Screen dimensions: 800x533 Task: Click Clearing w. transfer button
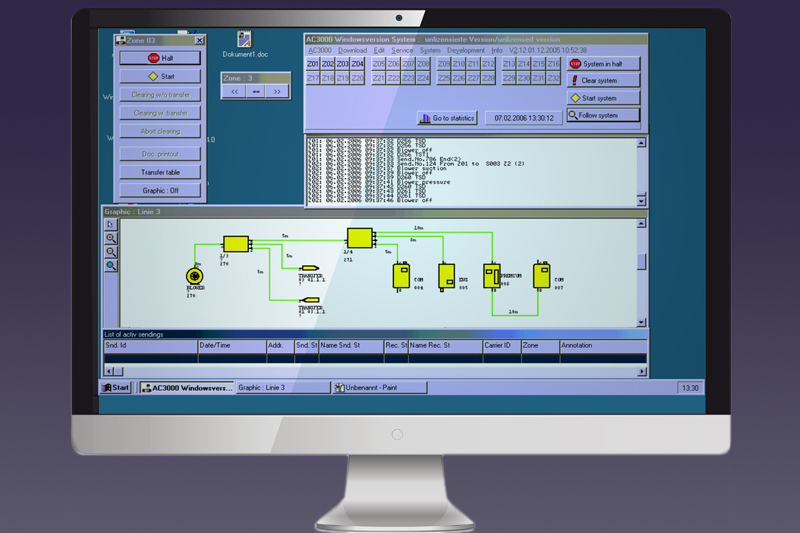(x=160, y=113)
